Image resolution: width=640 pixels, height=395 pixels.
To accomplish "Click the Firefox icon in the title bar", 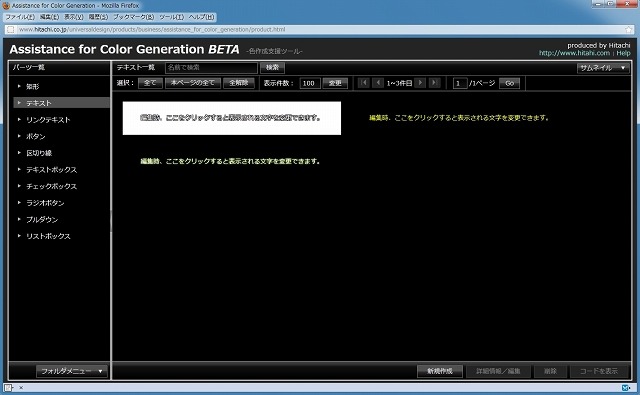I will pos(6,6).
